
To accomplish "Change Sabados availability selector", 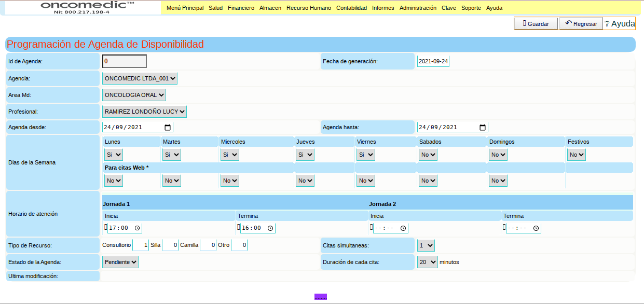I will 428,155.
